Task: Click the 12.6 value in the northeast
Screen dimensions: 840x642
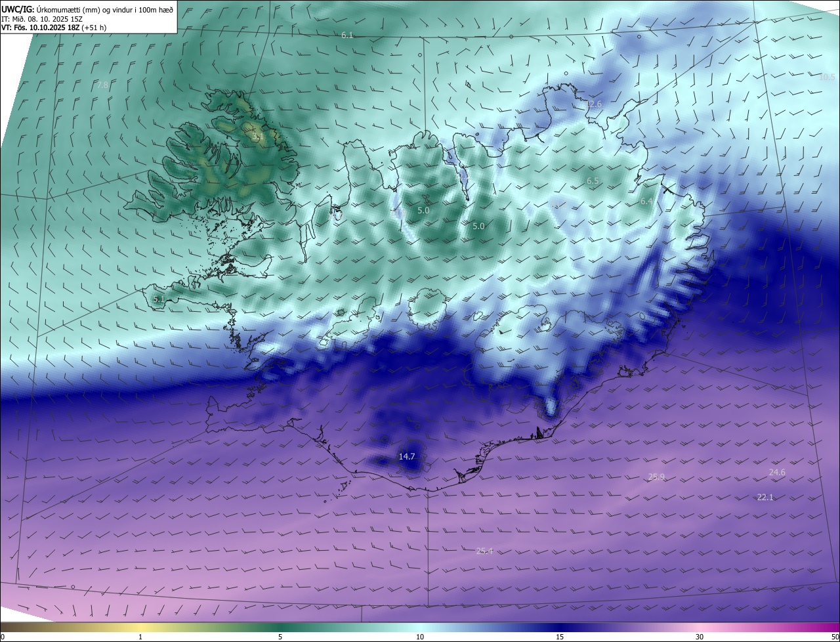Action: (x=593, y=104)
